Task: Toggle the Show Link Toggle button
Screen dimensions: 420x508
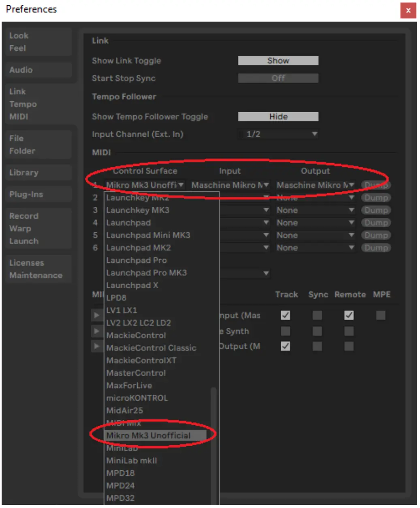Action: coord(278,61)
